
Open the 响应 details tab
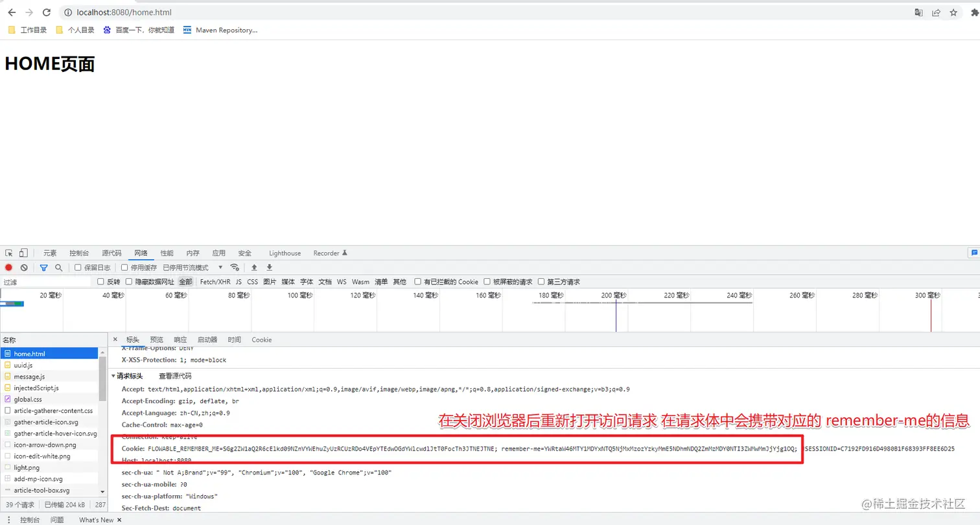(180, 340)
